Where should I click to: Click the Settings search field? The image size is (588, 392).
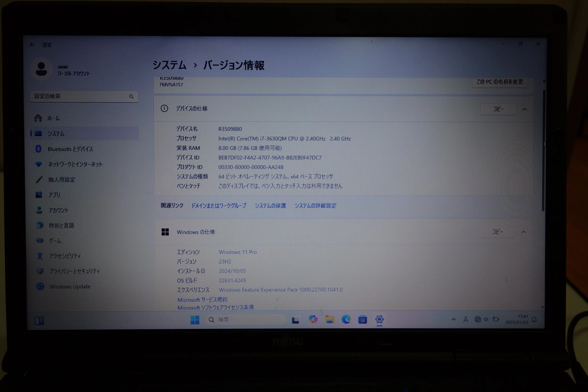pos(80,96)
